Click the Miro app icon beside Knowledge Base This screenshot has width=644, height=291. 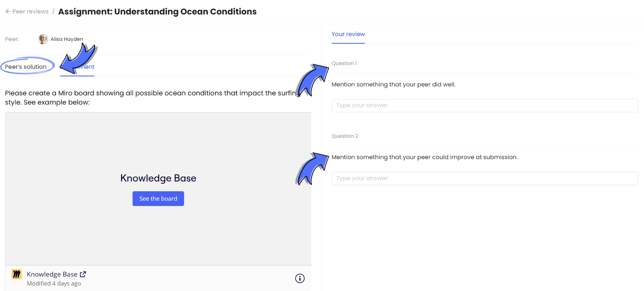(x=16, y=274)
